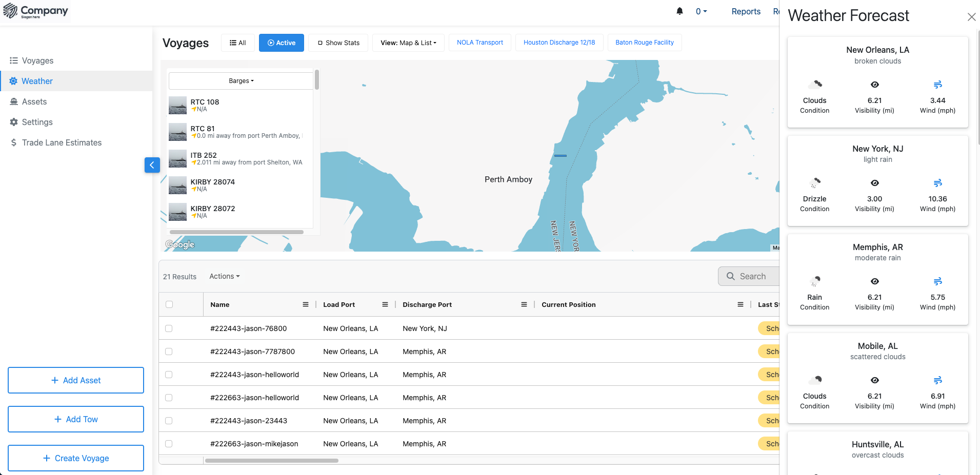Click the notification bell icon
Image resolution: width=980 pixels, height=475 pixels.
click(679, 11)
